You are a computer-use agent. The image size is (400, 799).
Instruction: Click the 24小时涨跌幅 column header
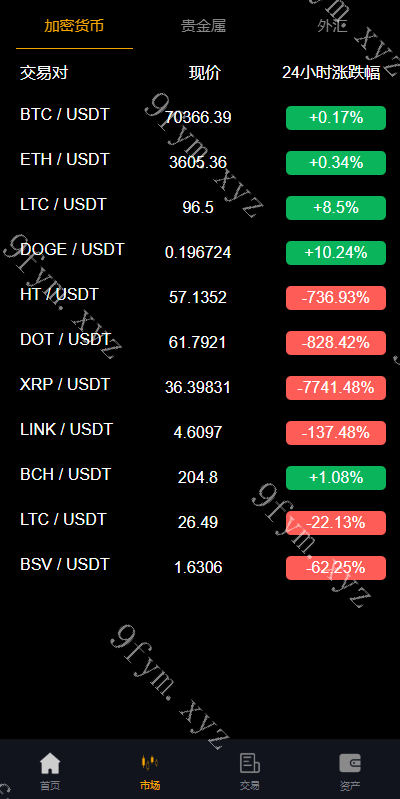point(331,73)
